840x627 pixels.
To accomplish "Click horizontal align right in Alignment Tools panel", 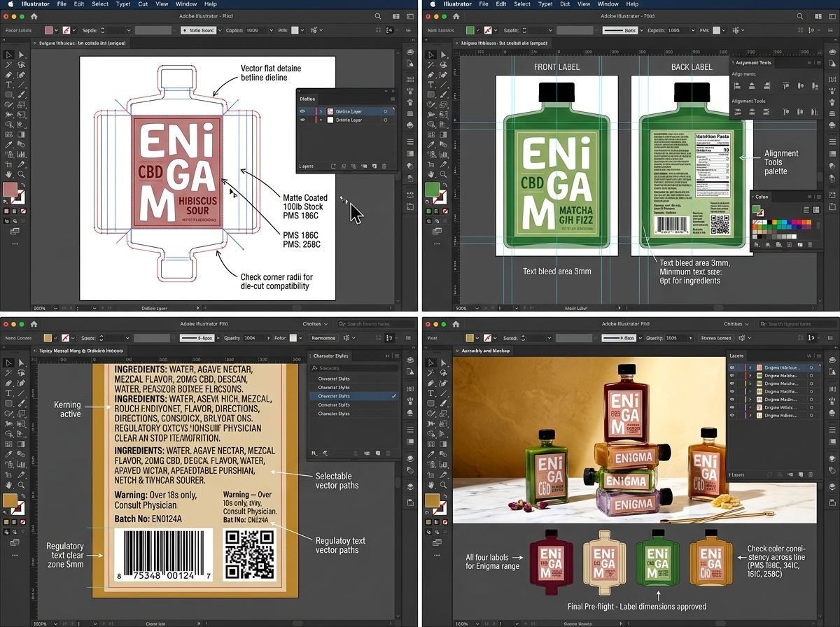I will click(x=768, y=85).
